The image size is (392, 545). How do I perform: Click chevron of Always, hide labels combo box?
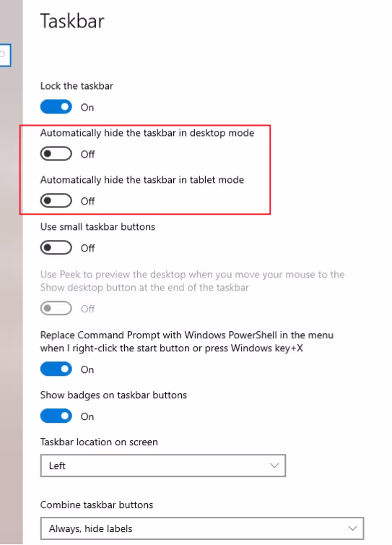pos(352,528)
